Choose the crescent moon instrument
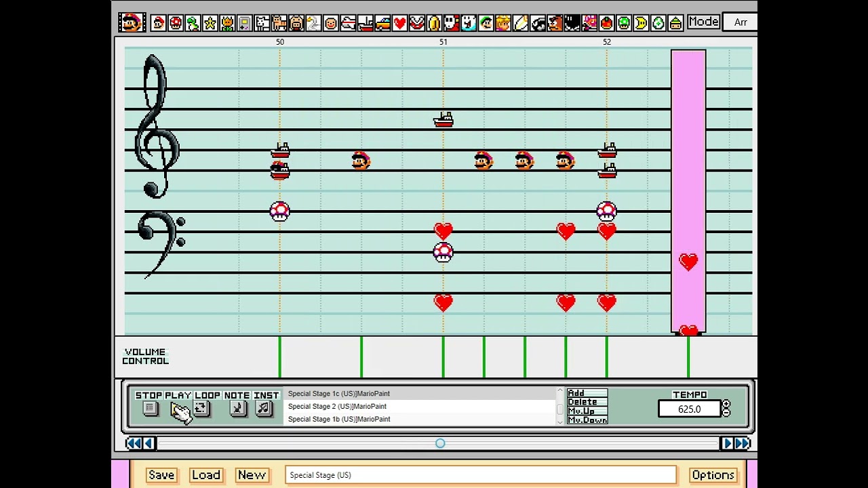 click(x=641, y=23)
